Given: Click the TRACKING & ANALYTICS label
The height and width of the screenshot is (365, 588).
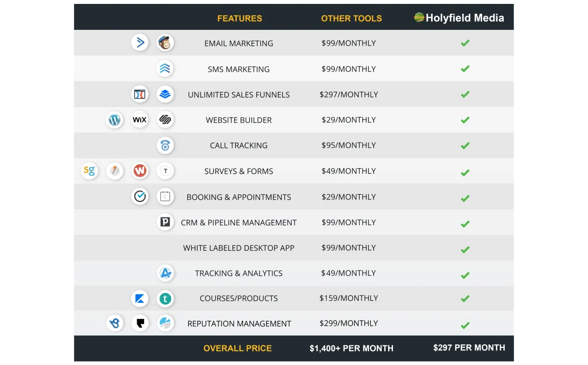Looking at the screenshot, I should 239,273.
